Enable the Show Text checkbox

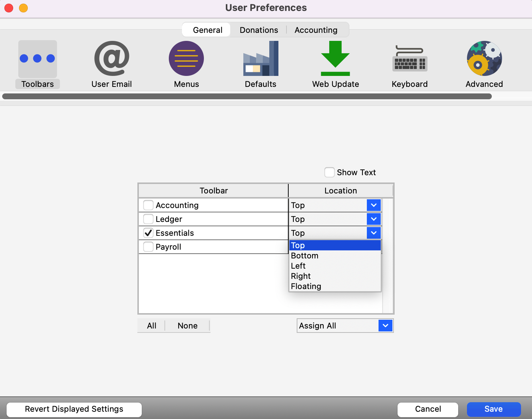(x=330, y=172)
